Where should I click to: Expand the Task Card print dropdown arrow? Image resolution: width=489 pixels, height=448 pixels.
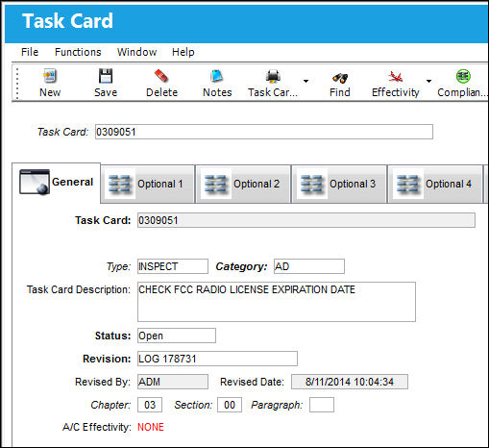pyautogui.click(x=306, y=81)
